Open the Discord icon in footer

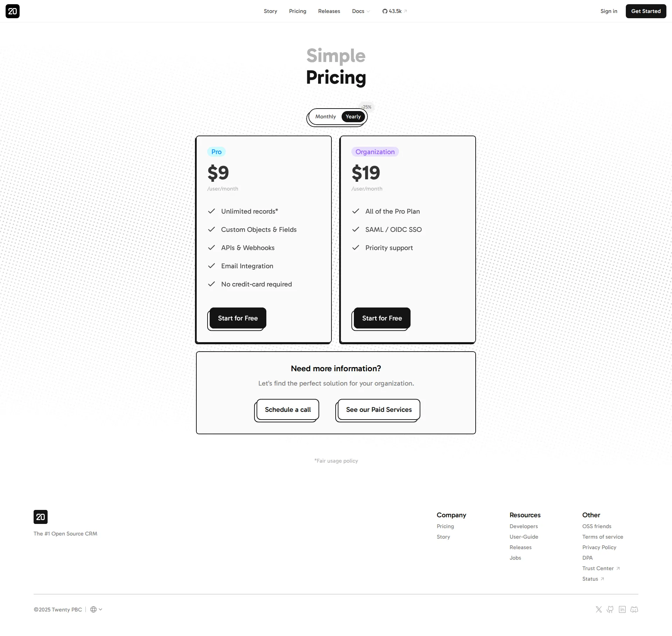[634, 609]
